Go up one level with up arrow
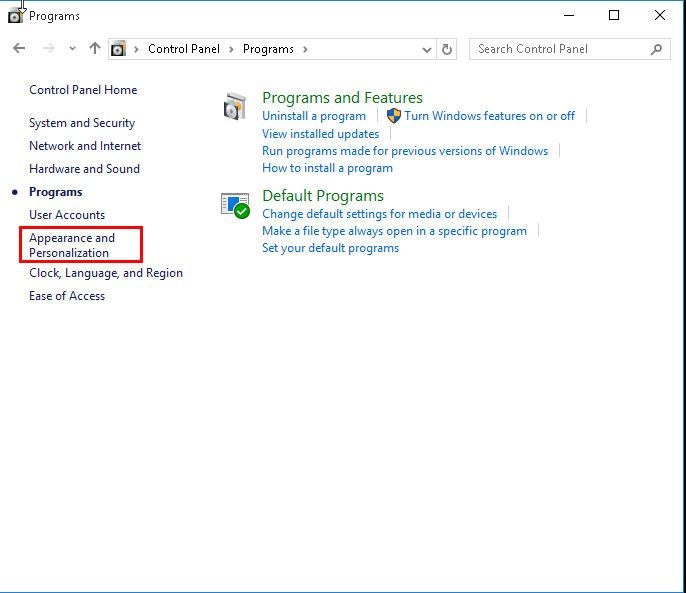Image resolution: width=686 pixels, height=593 pixels. (x=95, y=48)
